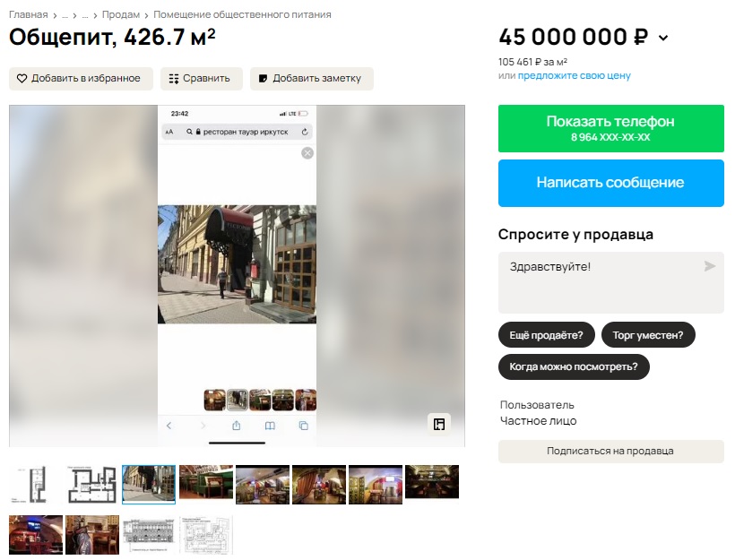735x560 pixels.
Task: Expand the price history chevron
Action: (x=663, y=38)
